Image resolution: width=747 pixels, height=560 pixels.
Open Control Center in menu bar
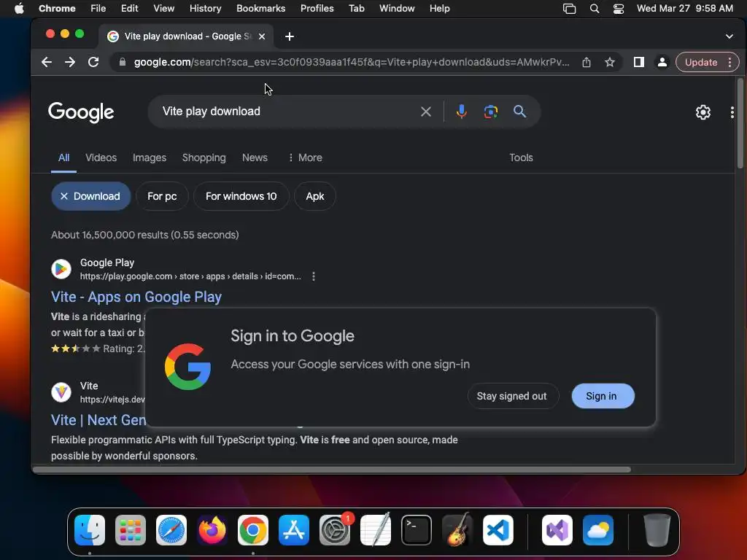tap(619, 9)
